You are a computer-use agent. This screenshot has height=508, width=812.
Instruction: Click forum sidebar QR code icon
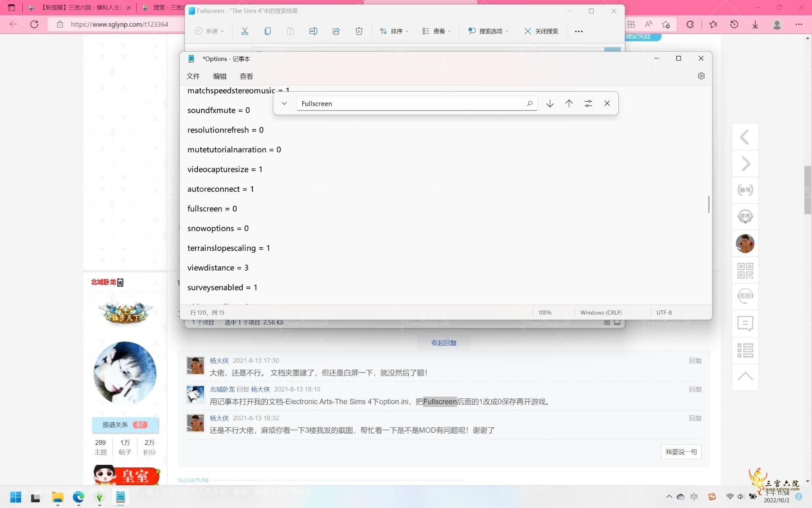(745, 270)
